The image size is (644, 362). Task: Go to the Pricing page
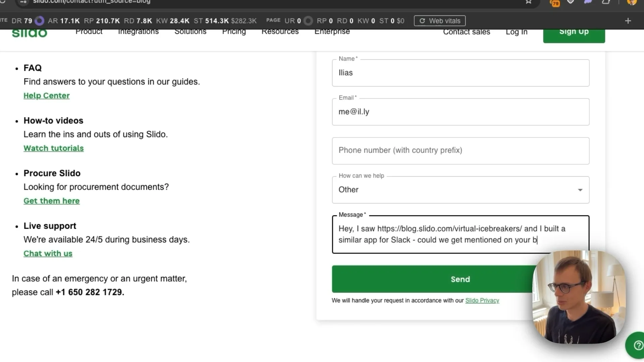point(234,32)
